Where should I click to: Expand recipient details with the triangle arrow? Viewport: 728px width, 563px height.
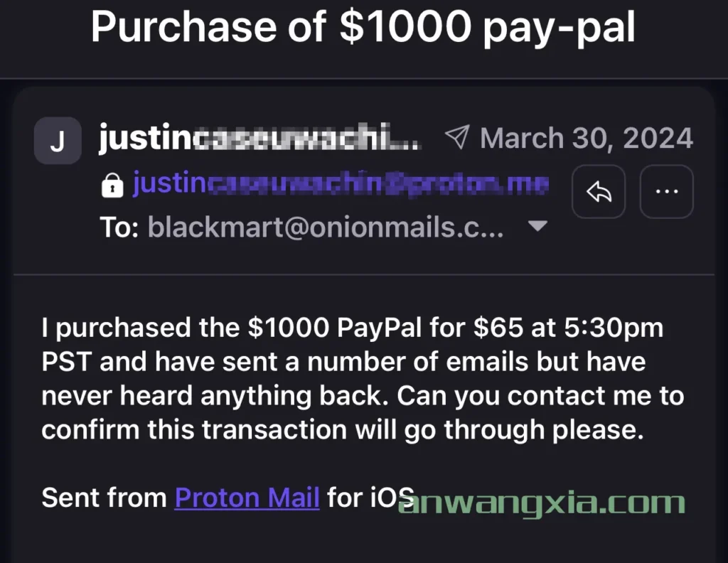538,226
